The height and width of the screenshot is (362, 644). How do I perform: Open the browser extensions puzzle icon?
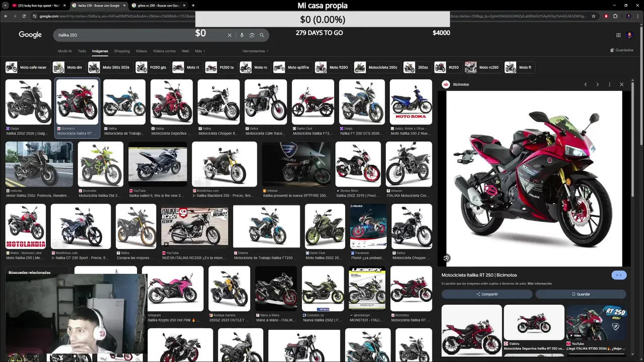tap(615, 16)
